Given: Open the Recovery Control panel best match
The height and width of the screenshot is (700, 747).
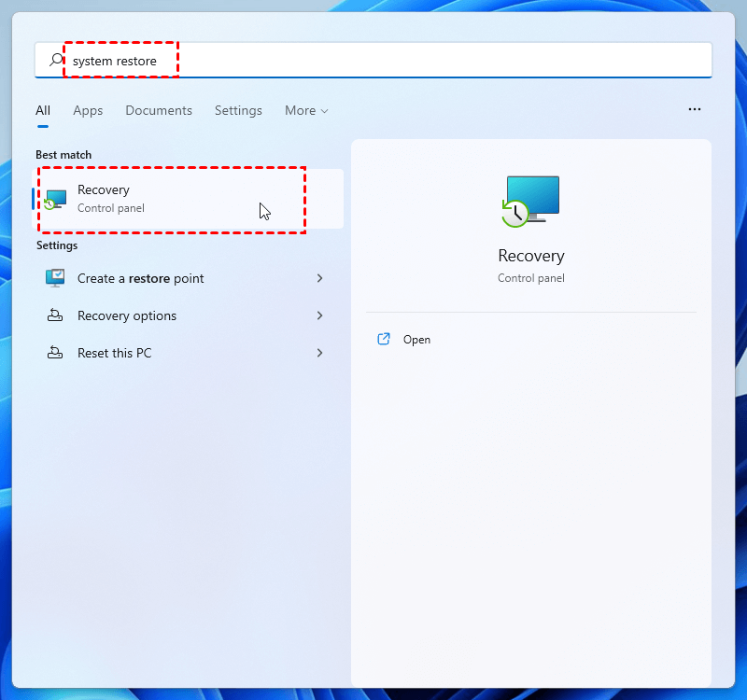Looking at the screenshot, I should 188,199.
